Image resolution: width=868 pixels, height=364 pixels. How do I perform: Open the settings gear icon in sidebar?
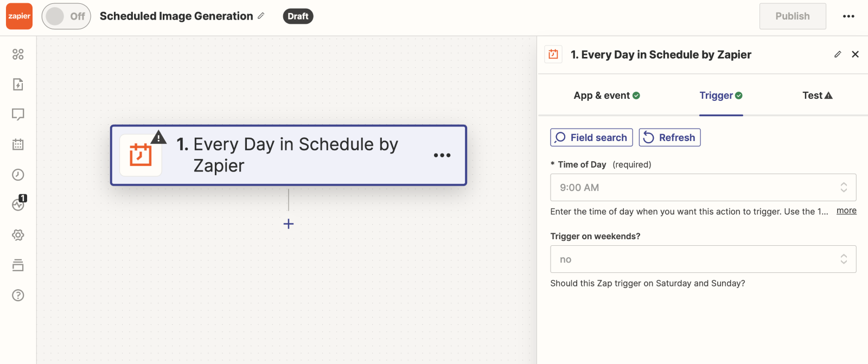[18, 235]
